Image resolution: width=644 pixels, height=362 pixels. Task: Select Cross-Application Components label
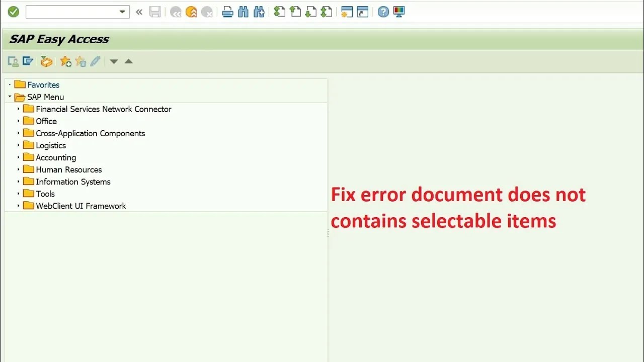tap(91, 133)
